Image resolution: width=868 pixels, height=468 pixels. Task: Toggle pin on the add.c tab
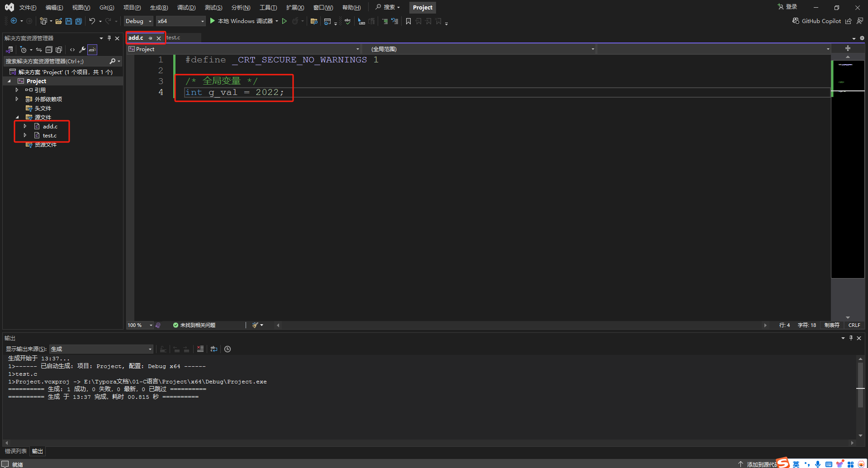coord(151,38)
